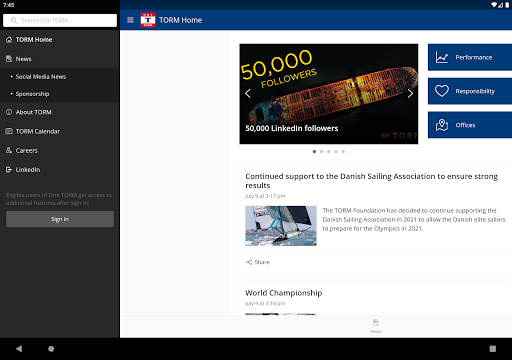Open the sailing boat article thumbnail
The width and height of the screenshot is (512, 360).
tap(281, 226)
